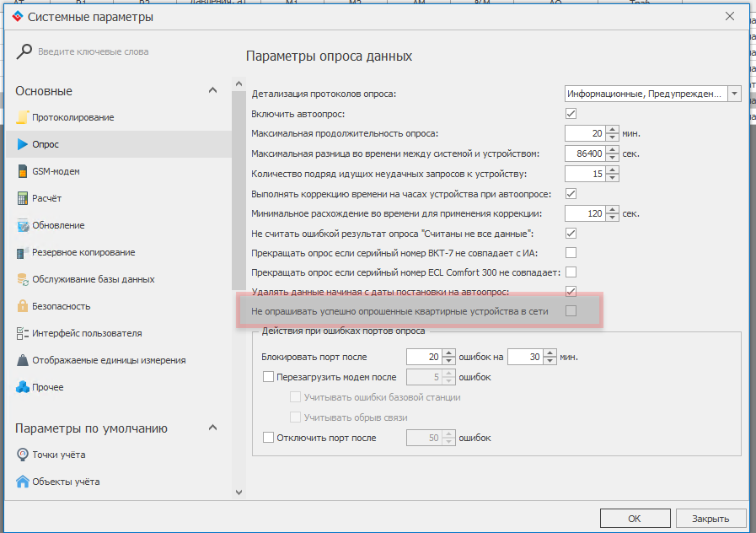Collapse Параметры по умолчанию section
This screenshot has height=533, width=756.
(213, 428)
